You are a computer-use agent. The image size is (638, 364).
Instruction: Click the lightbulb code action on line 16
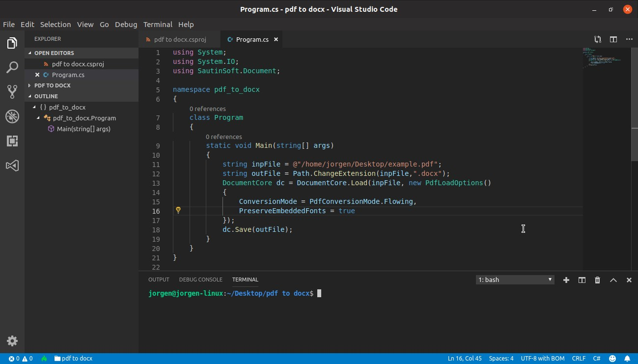click(178, 210)
